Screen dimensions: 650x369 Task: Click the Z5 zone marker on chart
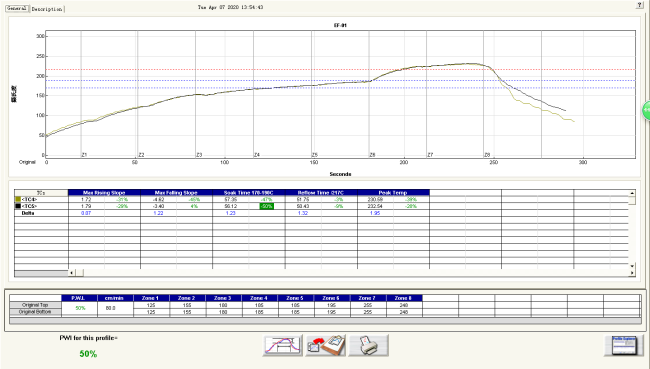click(x=315, y=155)
